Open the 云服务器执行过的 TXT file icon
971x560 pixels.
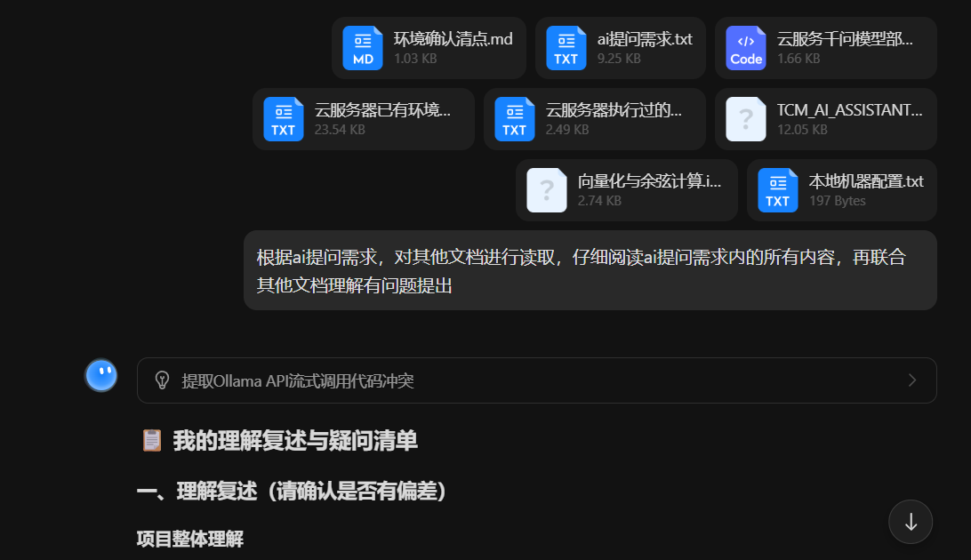[x=514, y=119]
